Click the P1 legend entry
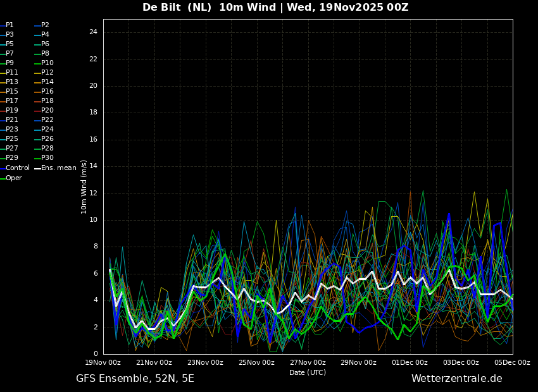The width and height of the screenshot is (538, 392). pyautogui.click(x=7, y=25)
